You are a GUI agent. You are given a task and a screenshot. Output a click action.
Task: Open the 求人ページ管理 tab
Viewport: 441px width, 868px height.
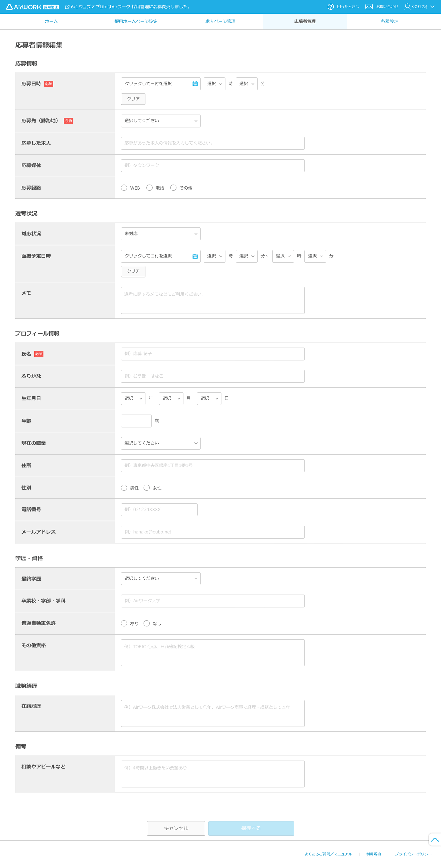pos(221,22)
